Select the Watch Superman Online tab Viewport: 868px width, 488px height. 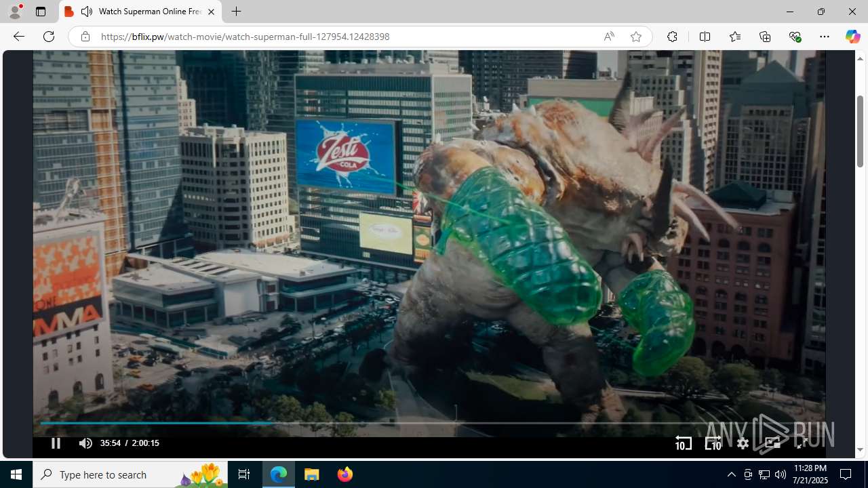(140, 12)
